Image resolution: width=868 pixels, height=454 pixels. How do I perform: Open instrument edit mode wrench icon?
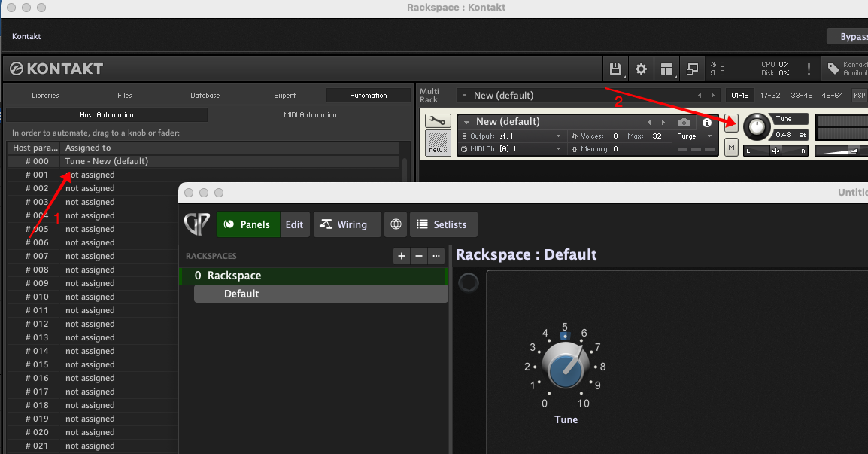tap(437, 121)
